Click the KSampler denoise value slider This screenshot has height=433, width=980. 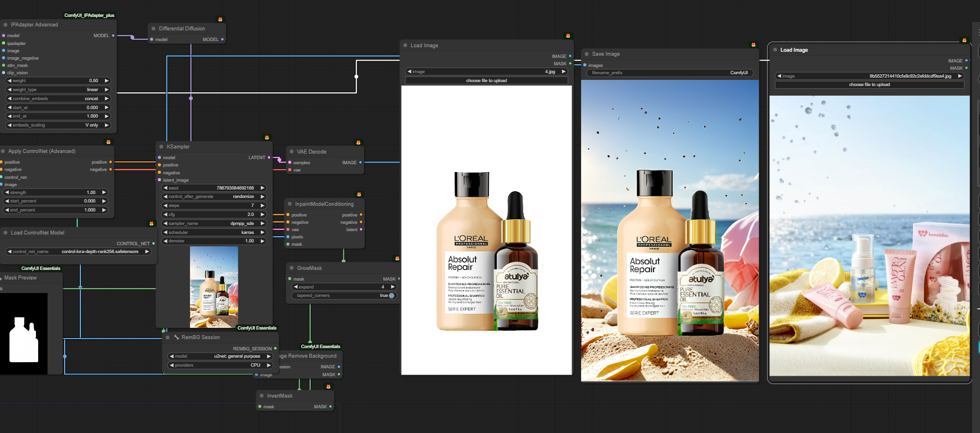pos(214,241)
